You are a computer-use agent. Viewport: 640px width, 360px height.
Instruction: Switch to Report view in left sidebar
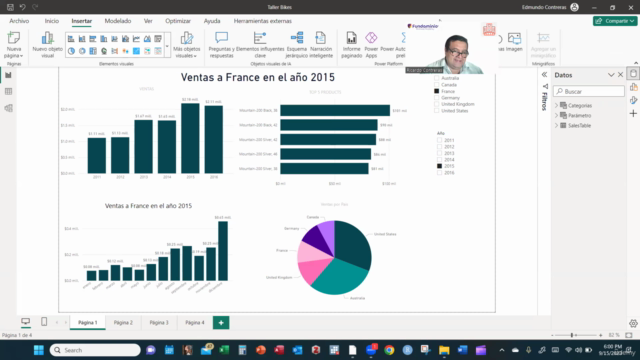click(8, 75)
